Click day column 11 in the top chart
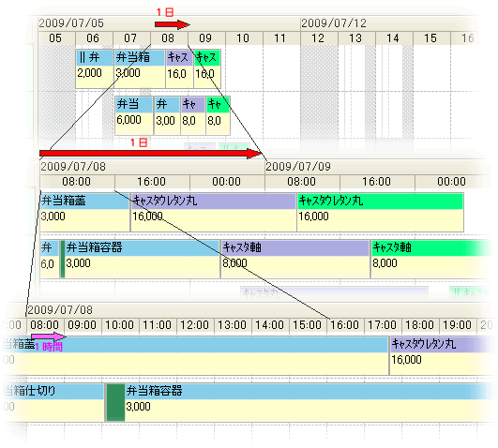The height and width of the screenshot is (448, 498). (x=281, y=38)
